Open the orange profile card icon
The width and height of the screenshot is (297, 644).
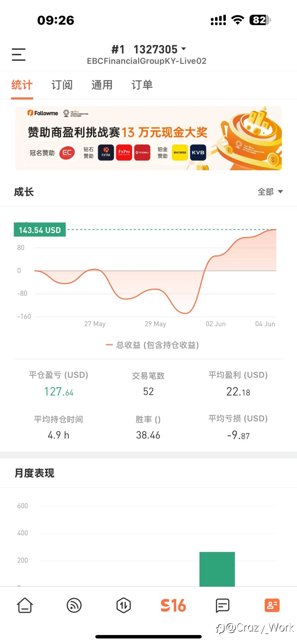(272, 605)
